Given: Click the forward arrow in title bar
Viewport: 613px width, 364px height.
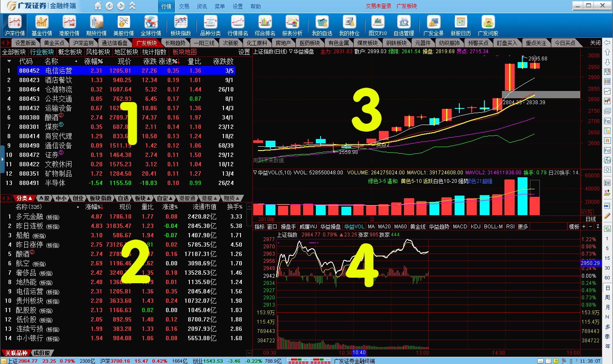Looking at the screenshot, I should coord(121,6).
